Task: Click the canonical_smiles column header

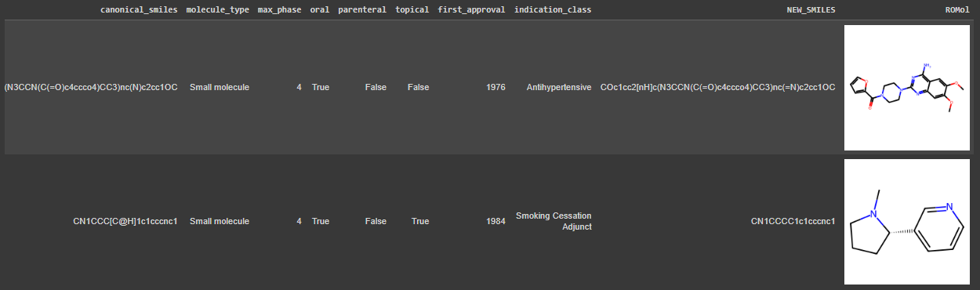Action: [x=139, y=9]
